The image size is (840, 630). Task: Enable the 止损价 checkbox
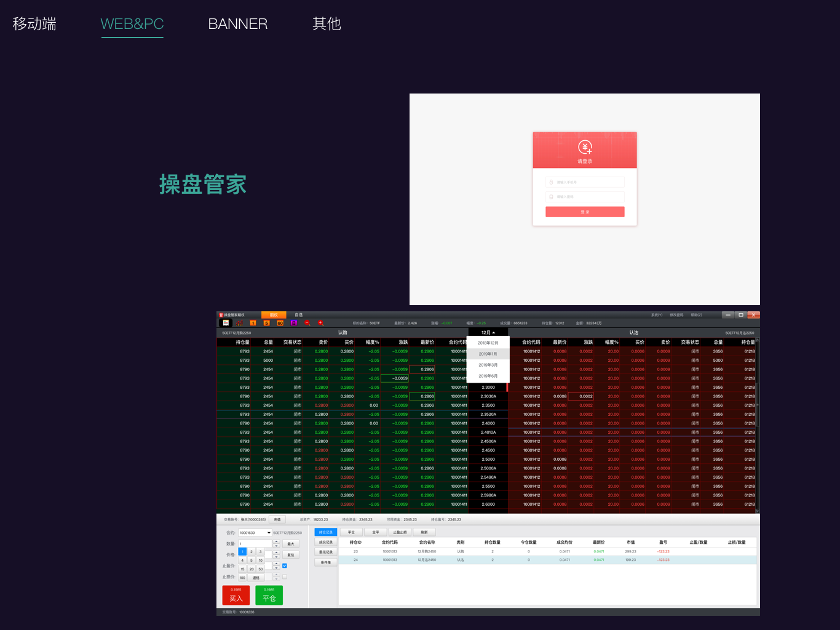click(285, 576)
